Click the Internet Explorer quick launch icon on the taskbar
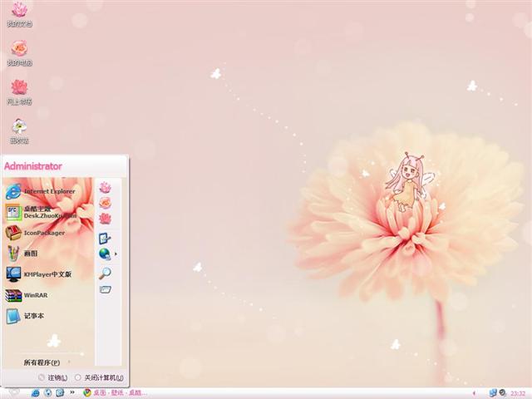532x399 pixels. click(35, 393)
